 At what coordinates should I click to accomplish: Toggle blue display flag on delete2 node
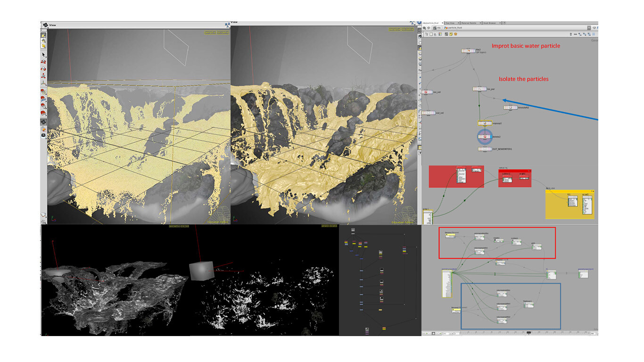click(x=491, y=137)
